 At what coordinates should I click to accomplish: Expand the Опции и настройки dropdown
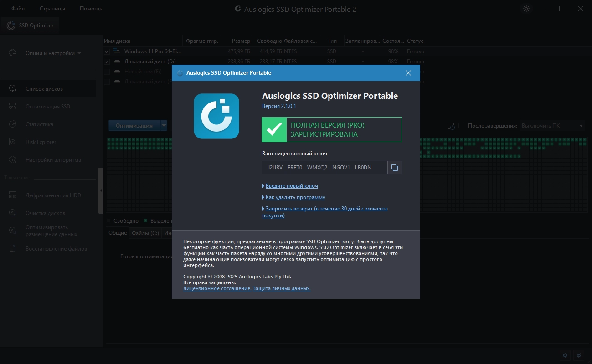[x=53, y=53]
